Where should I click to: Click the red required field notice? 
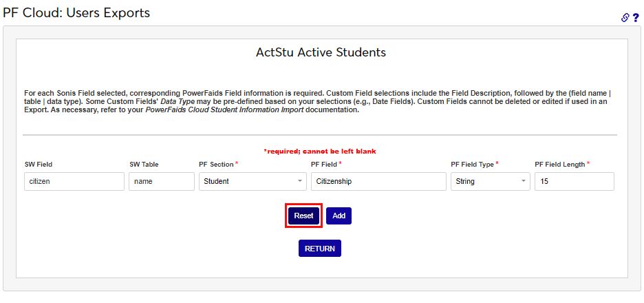[x=320, y=151]
